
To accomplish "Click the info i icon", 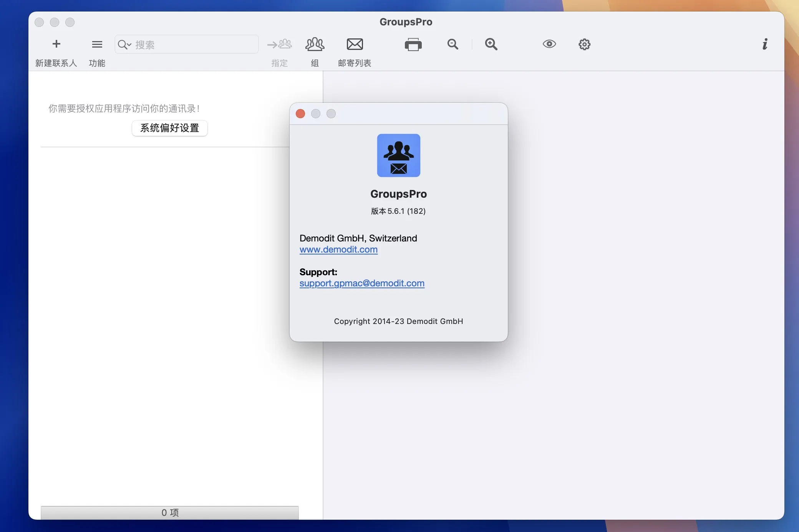I will point(765,44).
